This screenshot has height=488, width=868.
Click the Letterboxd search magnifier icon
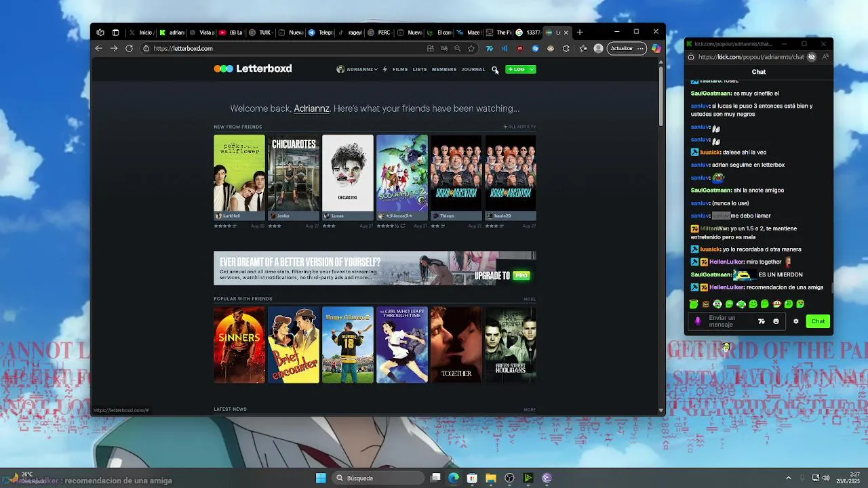495,69
